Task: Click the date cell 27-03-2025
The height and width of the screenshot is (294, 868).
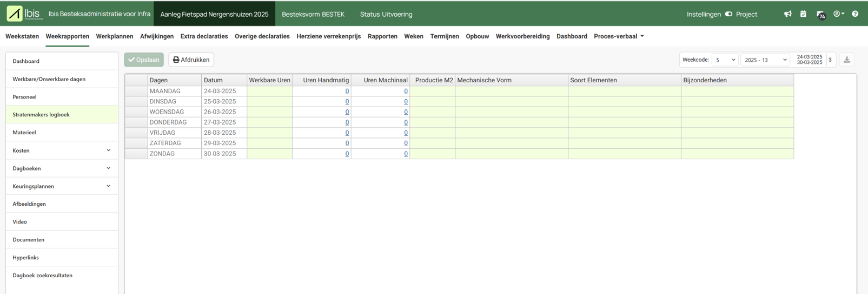Action: 224,122
